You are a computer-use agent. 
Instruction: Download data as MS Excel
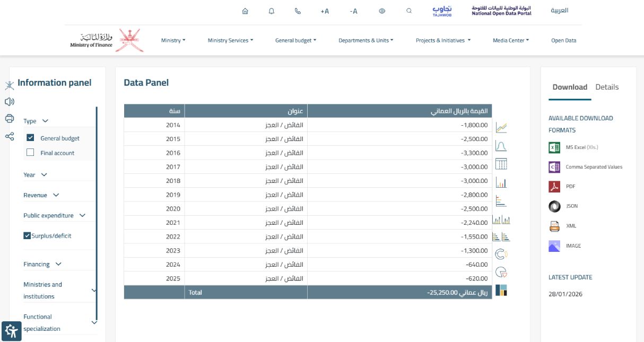(x=573, y=147)
